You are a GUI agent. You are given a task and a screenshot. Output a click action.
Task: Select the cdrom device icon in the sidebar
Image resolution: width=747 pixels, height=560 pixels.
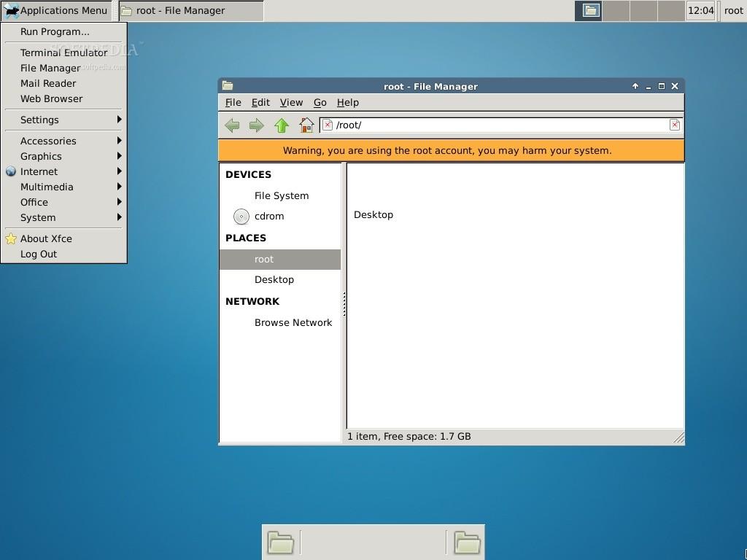(241, 216)
